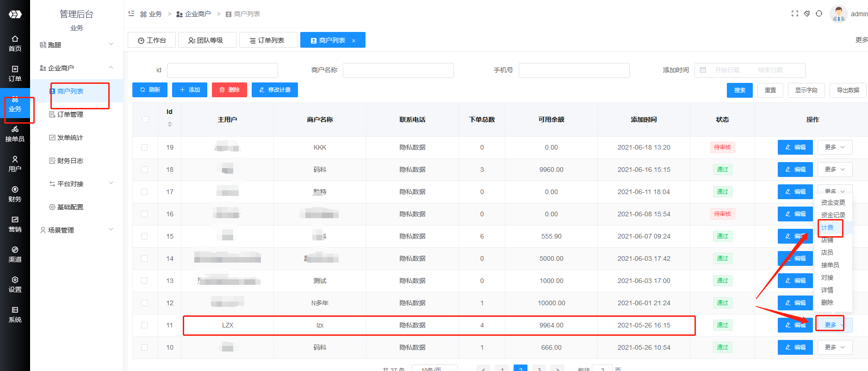Open 财务日志 in the side menu

76,161
